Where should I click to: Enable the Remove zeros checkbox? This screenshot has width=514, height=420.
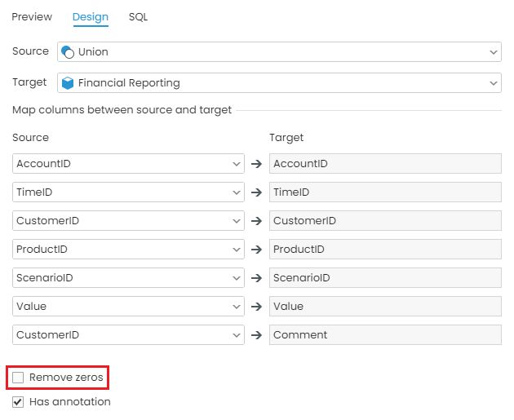18,378
